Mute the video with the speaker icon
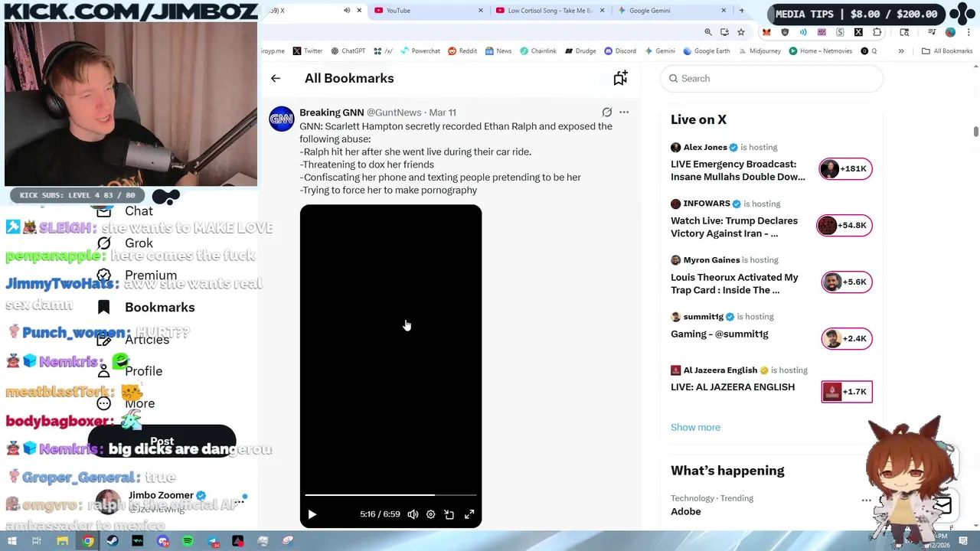This screenshot has height=551, width=980. click(x=413, y=514)
